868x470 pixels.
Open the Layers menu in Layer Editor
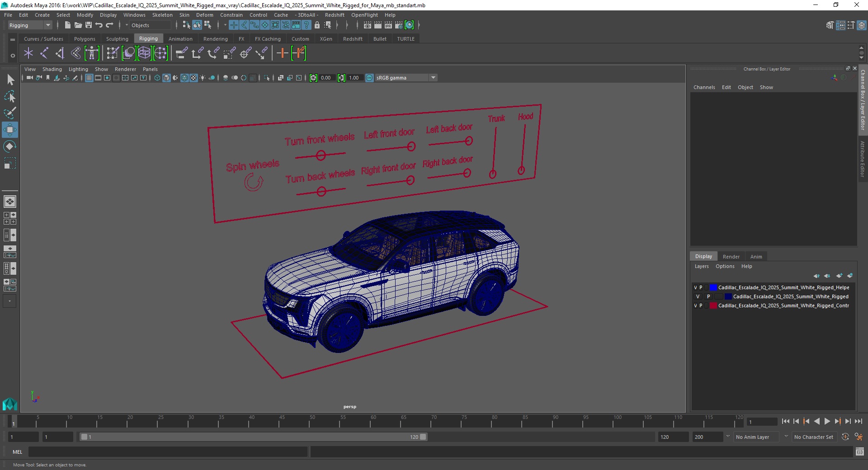[x=702, y=266]
